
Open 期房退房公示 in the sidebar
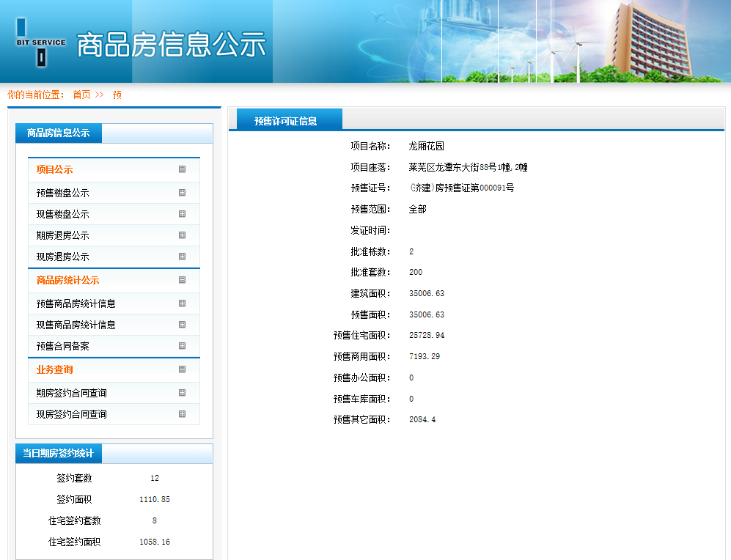62,235
